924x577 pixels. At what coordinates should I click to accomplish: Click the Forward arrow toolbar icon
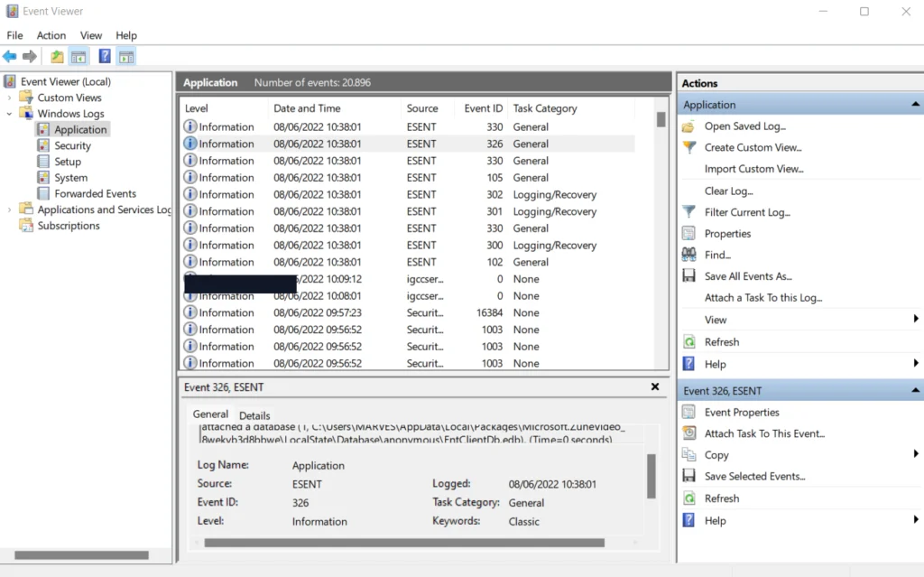[30, 57]
